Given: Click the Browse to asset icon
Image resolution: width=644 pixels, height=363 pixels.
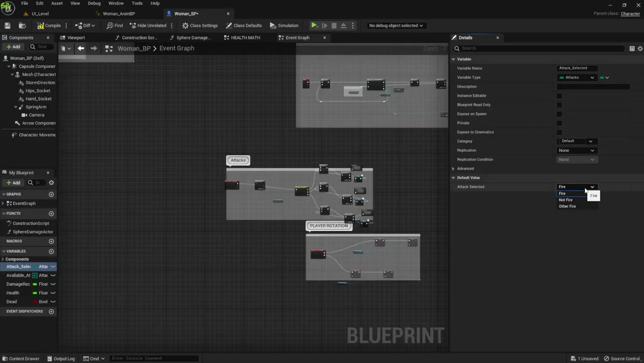Looking at the screenshot, I should 22,25.
